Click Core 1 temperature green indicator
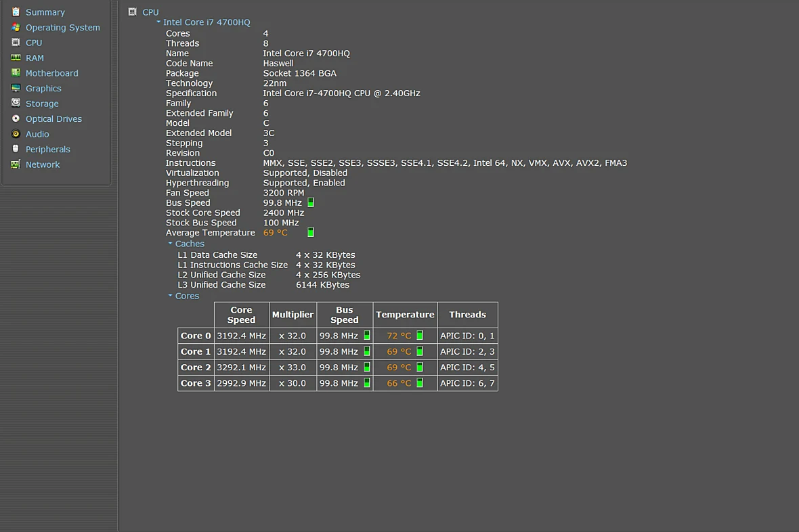The image size is (799, 532). pyautogui.click(x=420, y=351)
